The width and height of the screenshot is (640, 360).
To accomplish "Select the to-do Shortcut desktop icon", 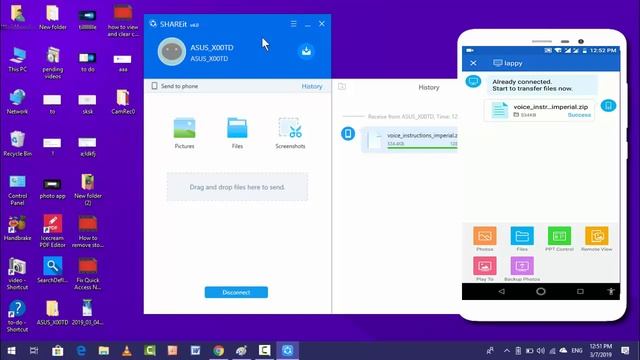I will (x=18, y=316).
